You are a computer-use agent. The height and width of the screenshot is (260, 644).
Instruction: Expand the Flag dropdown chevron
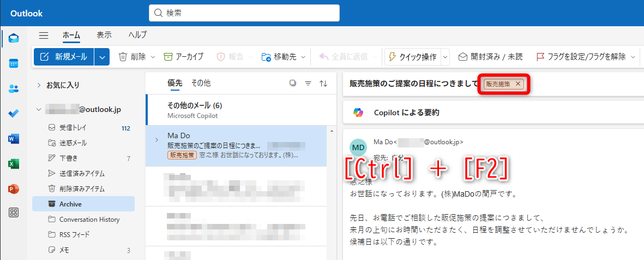[633, 57]
